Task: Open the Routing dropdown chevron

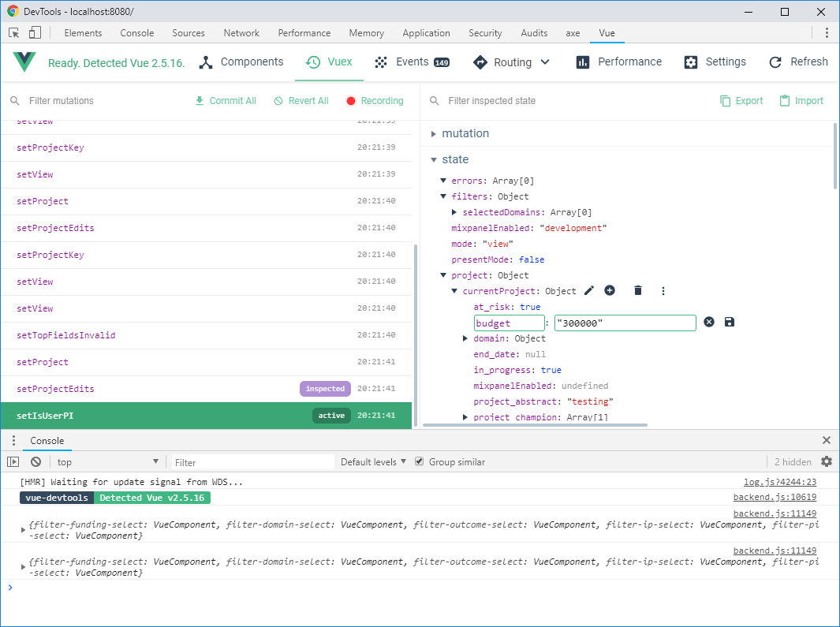Action: 543,62
